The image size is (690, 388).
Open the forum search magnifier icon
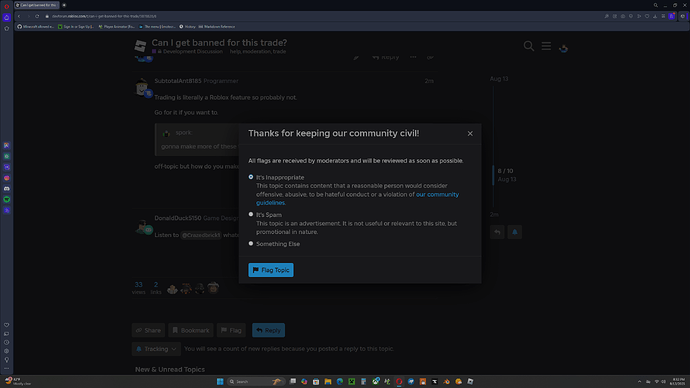pyautogui.click(x=529, y=46)
